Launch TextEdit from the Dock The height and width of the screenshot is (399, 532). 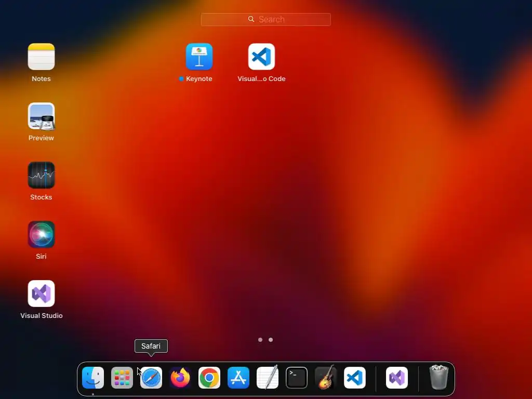(268, 378)
